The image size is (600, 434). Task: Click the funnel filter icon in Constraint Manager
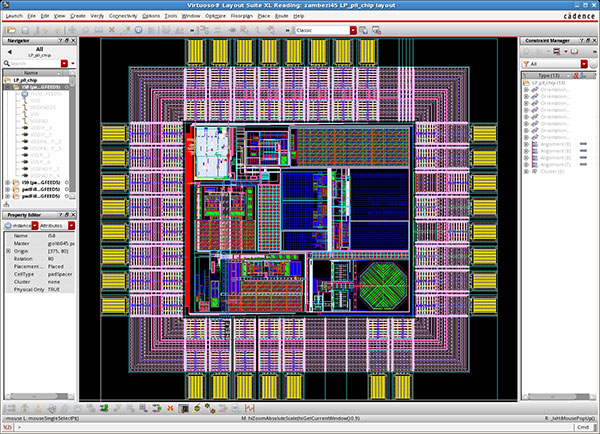point(527,64)
